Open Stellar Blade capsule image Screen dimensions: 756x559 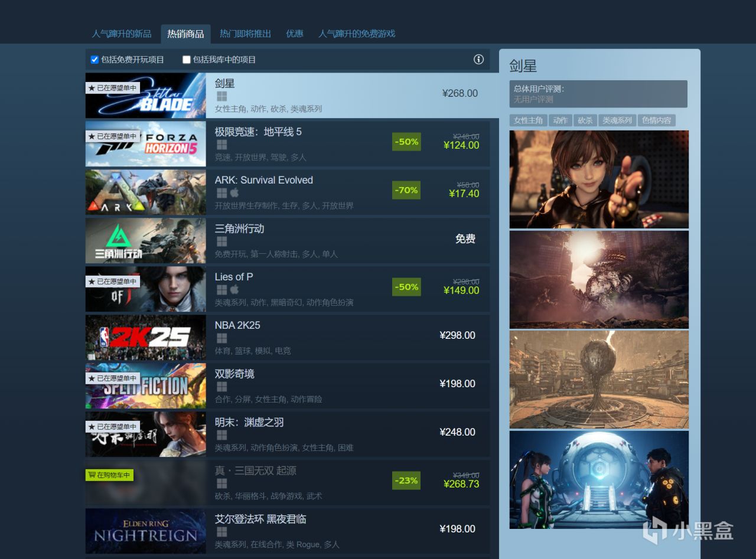tap(146, 96)
